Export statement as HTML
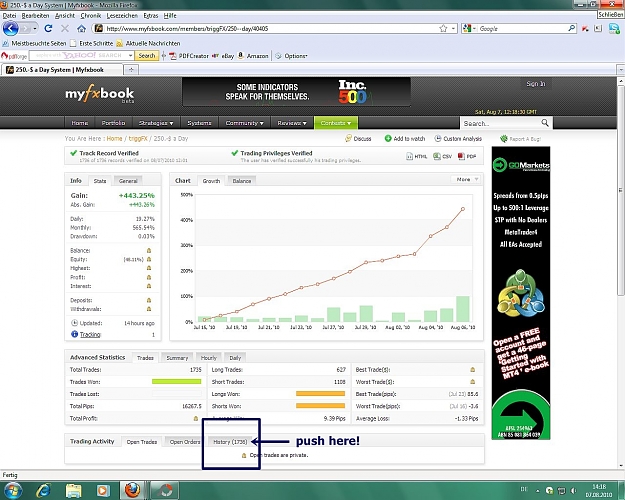Viewport: 625px width, 500px height. point(417,156)
